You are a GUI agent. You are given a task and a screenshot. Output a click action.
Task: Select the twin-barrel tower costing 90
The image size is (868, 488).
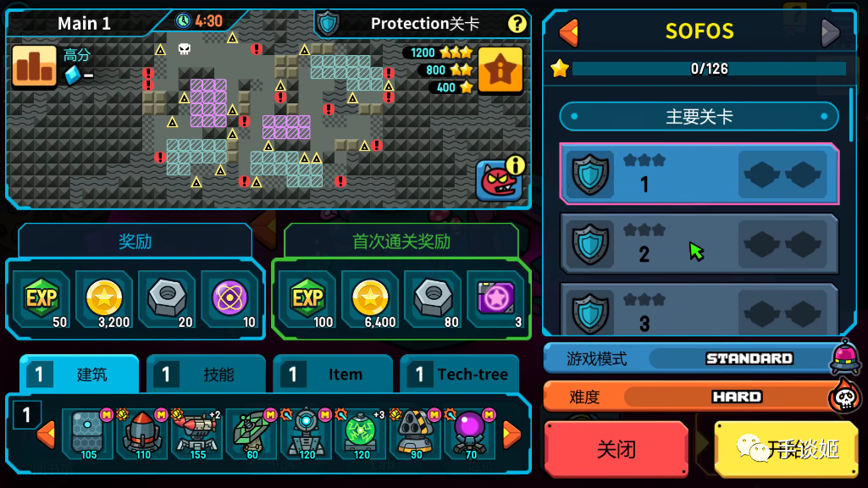click(415, 435)
